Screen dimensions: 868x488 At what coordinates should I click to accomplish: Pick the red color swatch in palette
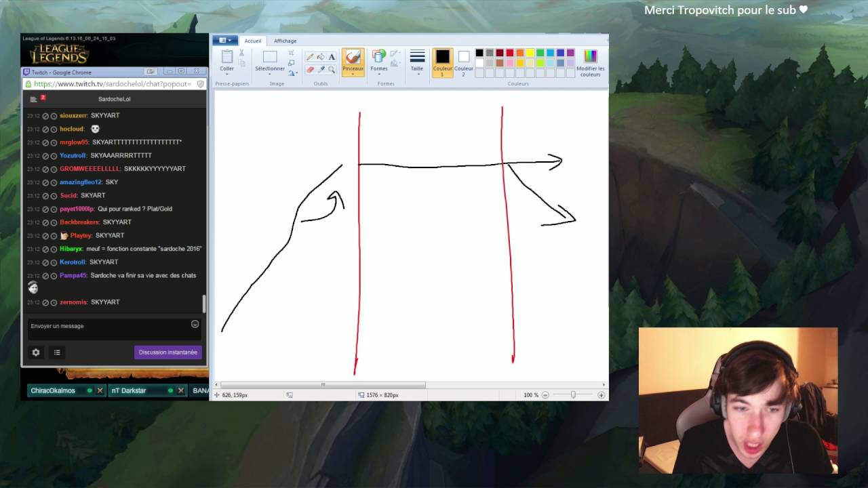pos(510,53)
